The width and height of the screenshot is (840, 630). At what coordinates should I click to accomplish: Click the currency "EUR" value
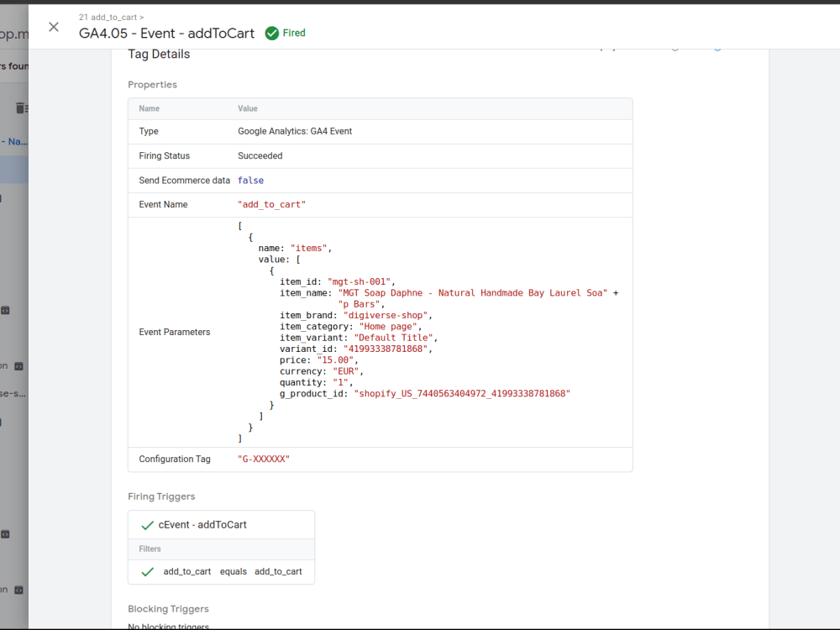(345, 371)
